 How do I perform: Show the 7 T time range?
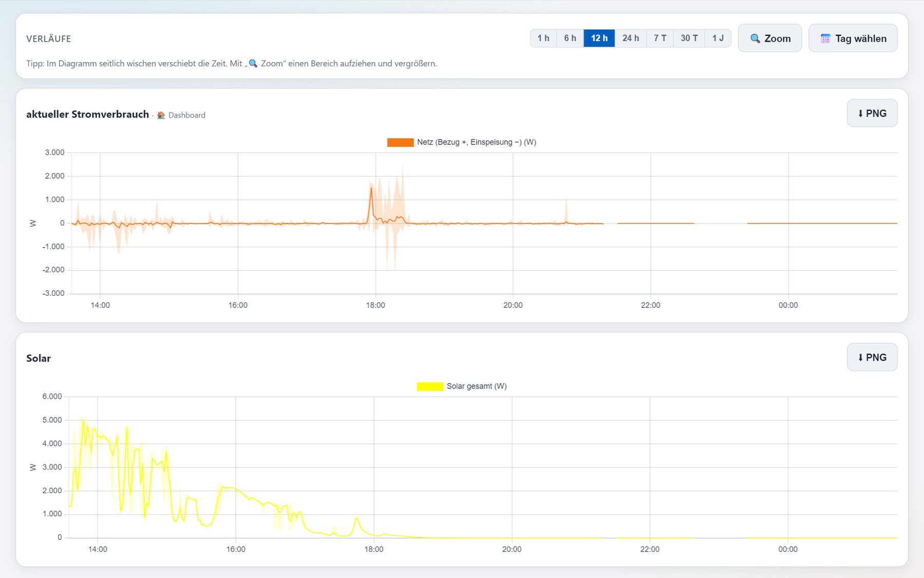pyautogui.click(x=660, y=38)
